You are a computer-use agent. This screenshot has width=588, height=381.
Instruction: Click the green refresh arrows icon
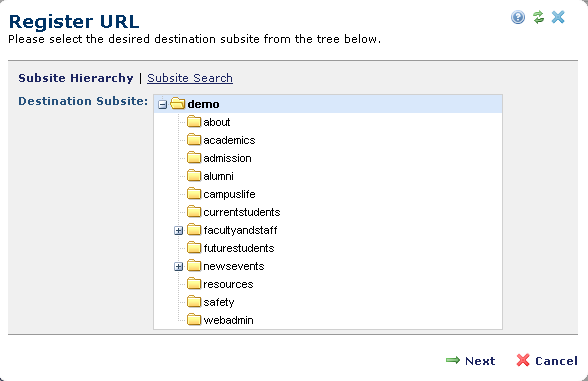pos(538,17)
